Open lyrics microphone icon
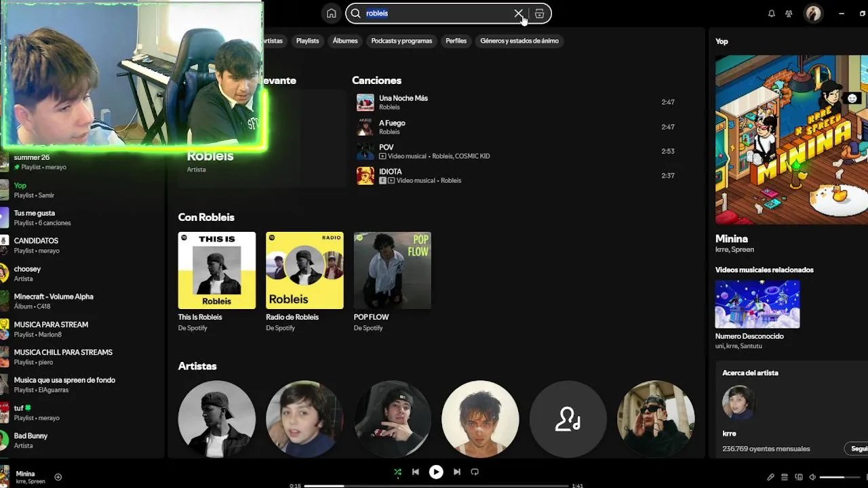 770,477
